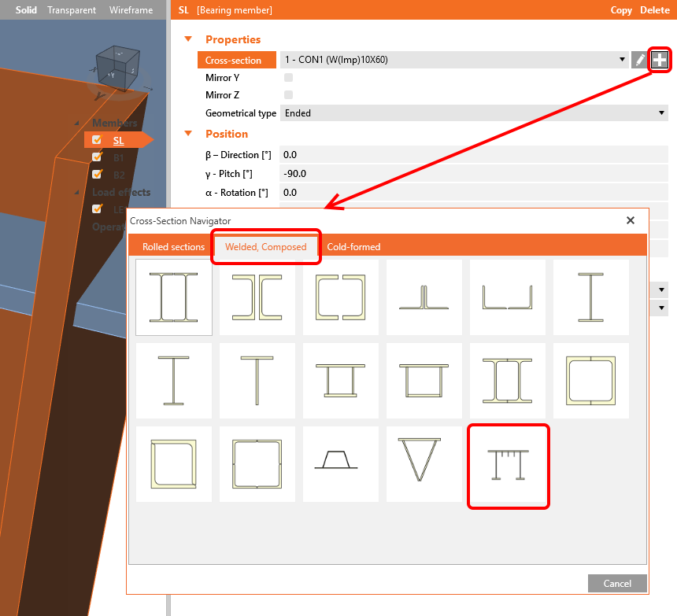Viewport: 677px width, 616px height.
Task: Switch to Cold-formed tab
Action: (x=353, y=247)
